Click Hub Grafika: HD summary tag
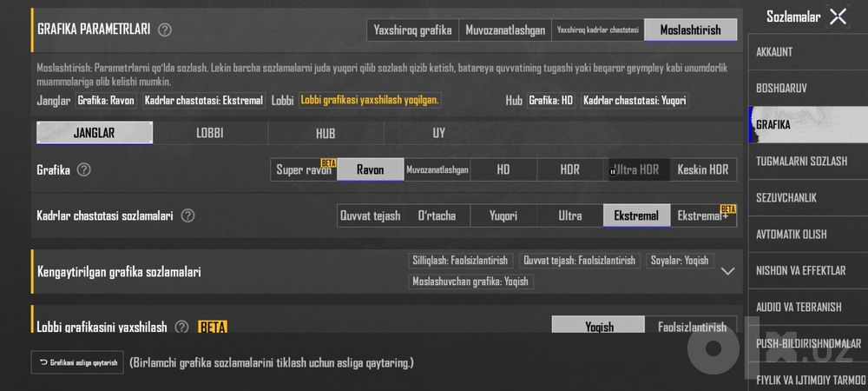The image size is (868, 391). click(x=551, y=101)
